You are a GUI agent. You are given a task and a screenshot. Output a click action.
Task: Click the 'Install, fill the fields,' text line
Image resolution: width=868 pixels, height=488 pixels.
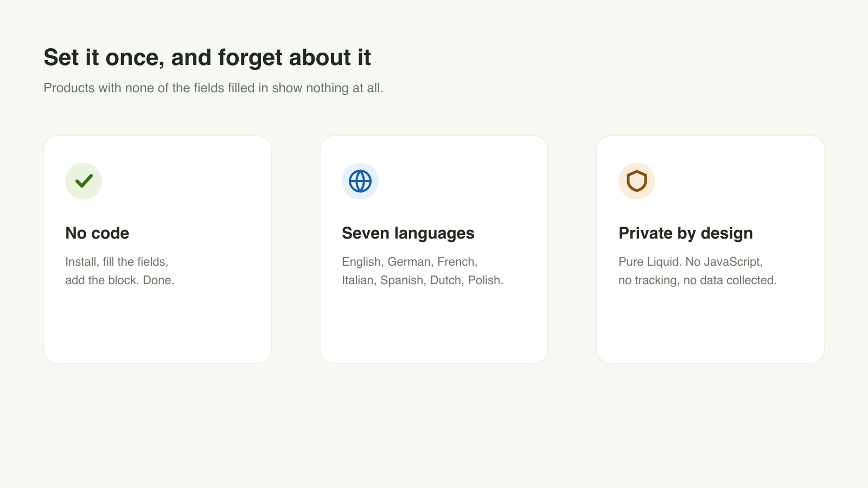[117, 262]
